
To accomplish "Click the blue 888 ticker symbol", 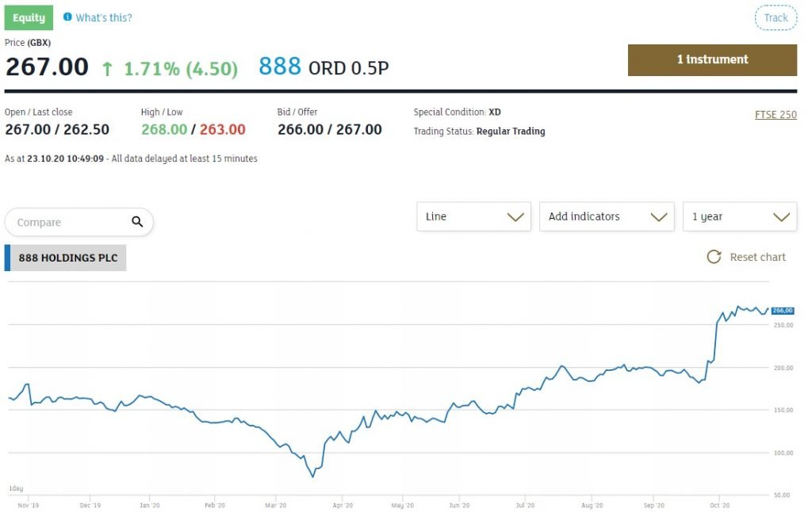I will point(280,67).
